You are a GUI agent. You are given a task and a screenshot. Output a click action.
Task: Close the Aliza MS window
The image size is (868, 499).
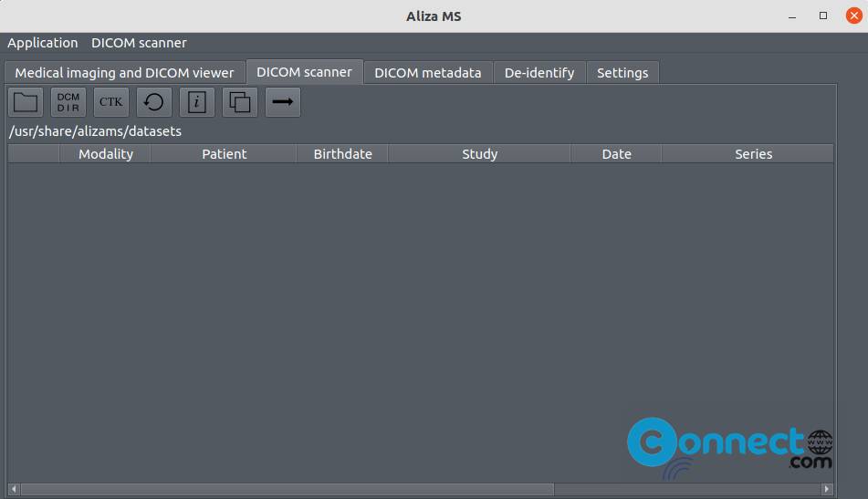click(853, 16)
